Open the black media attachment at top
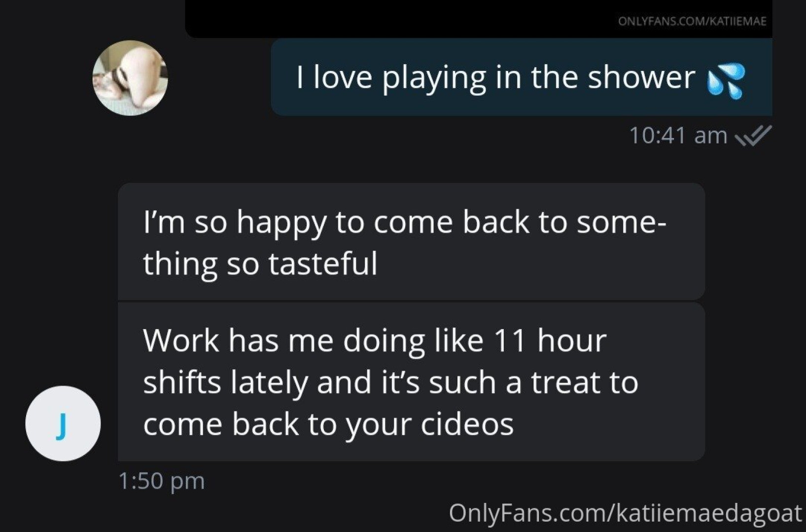Image resolution: width=806 pixels, height=532 pixels. pos(478,19)
